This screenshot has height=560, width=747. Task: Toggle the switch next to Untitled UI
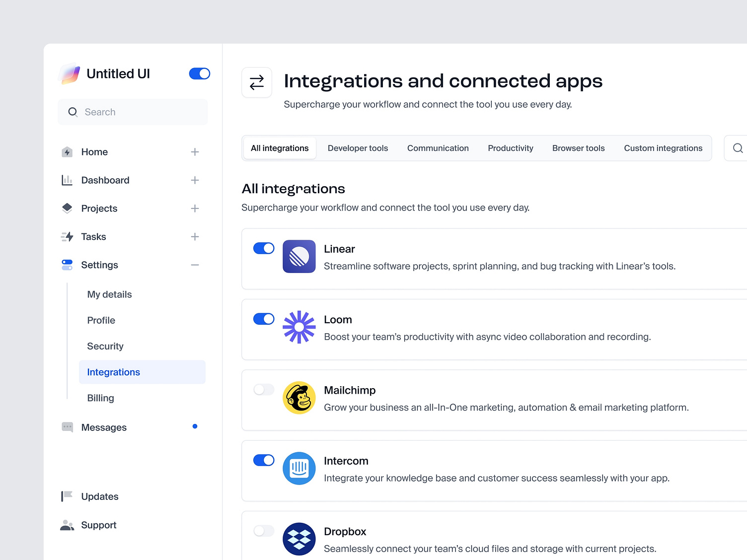coord(199,73)
